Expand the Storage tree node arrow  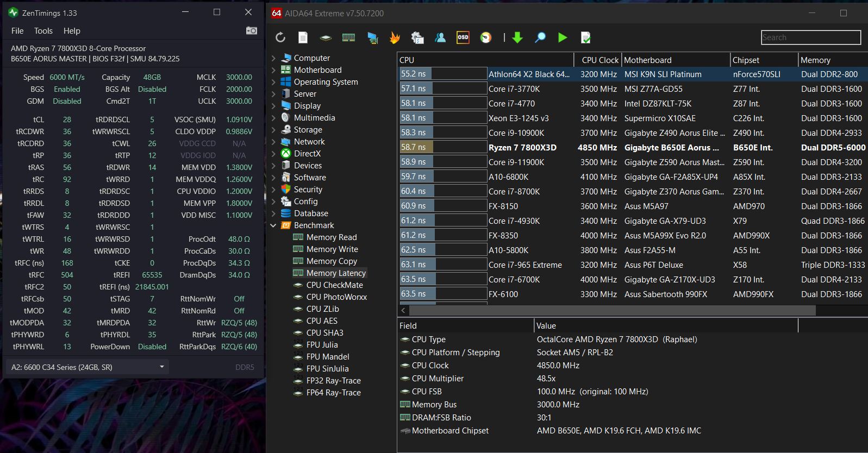(273, 130)
